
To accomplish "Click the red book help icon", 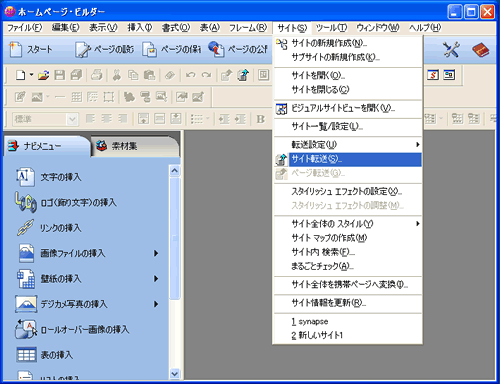I will coord(480,50).
